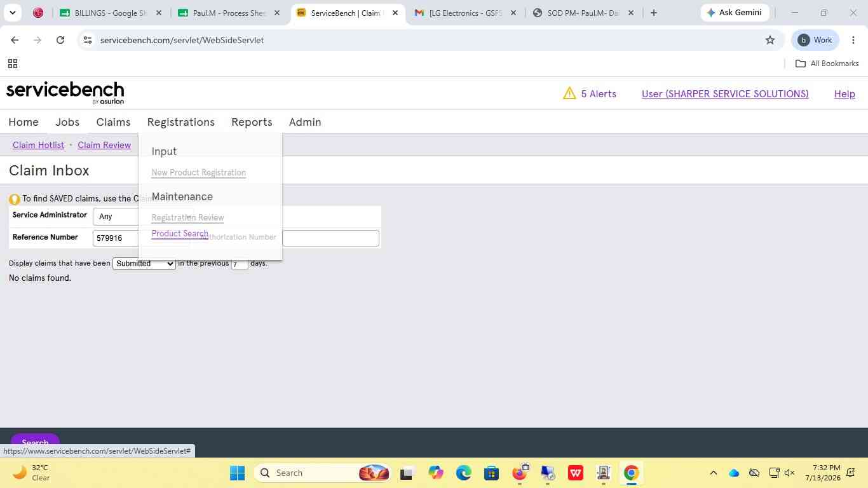Open the tab search dropdown arrow

click(12, 13)
